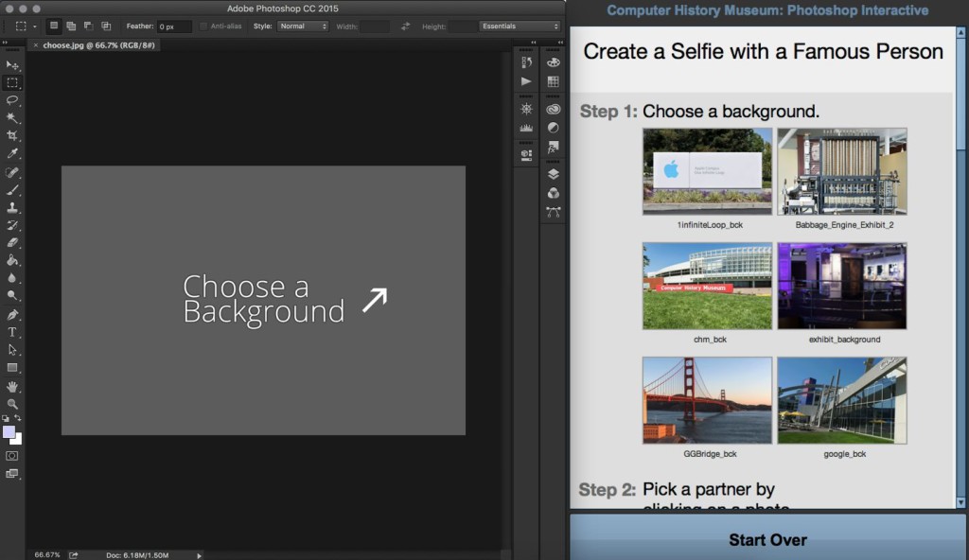
Task: Expand the toolbox using double-arrow
Action: coord(5,43)
